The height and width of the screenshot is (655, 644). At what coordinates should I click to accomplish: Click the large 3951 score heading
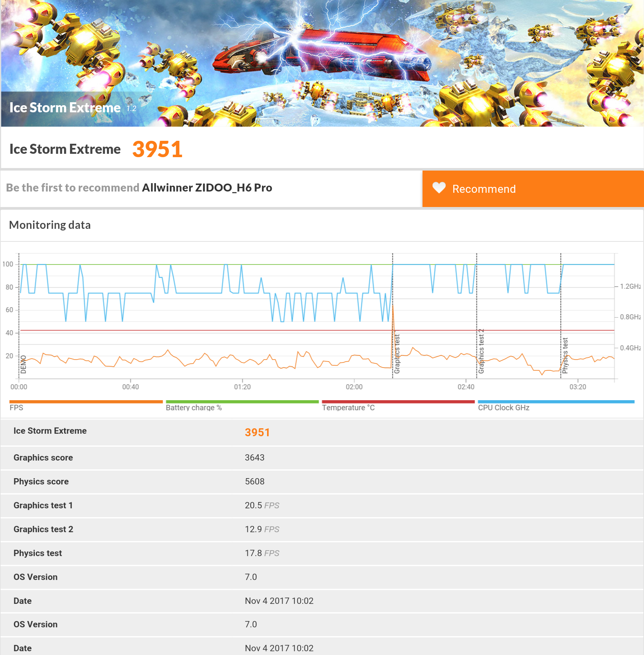click(x=158, y=149)
